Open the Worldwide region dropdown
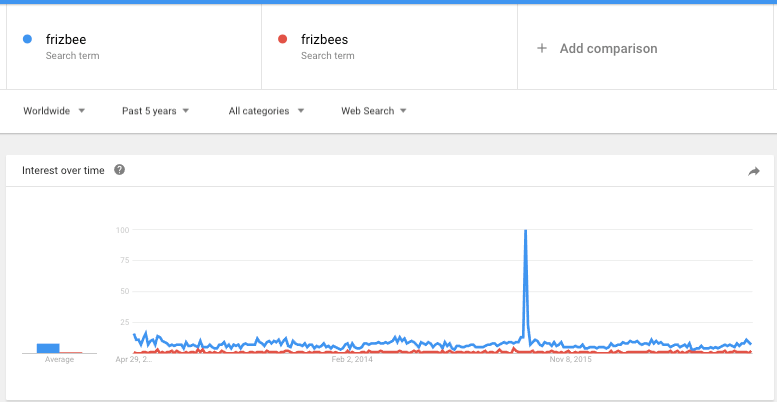 pyautogui.click(x=54, y=111)
